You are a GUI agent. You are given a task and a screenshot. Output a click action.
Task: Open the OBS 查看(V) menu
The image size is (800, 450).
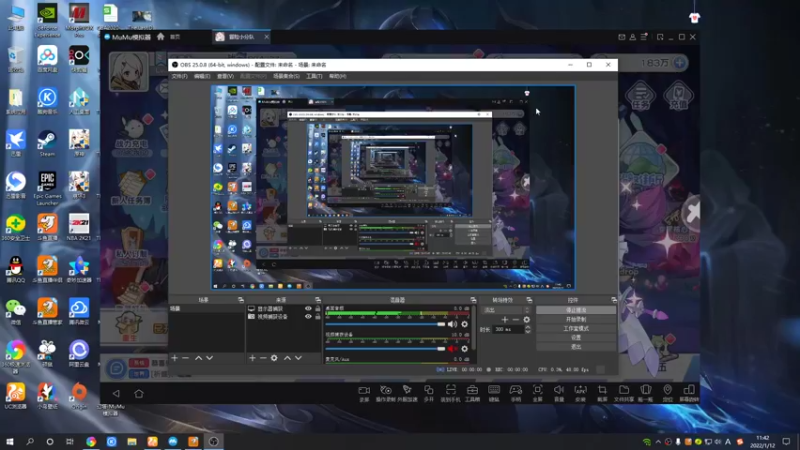point(226,76)
